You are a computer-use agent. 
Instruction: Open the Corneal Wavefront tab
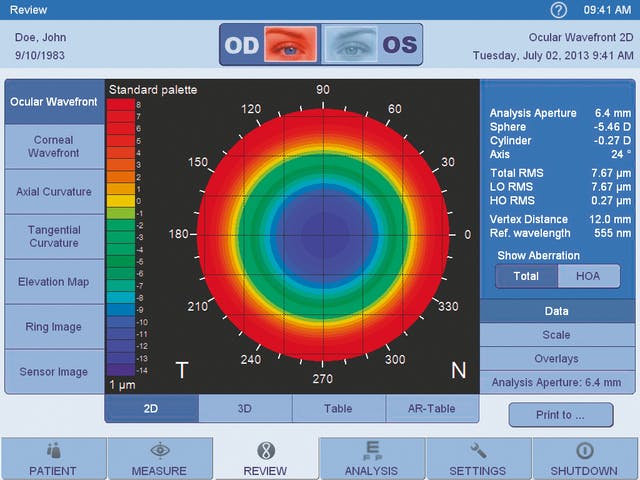tap(54, 147)
